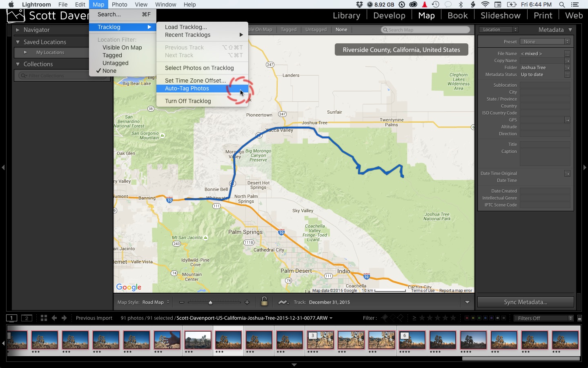Click the File Name batch rename icon

tap(567, 54)
